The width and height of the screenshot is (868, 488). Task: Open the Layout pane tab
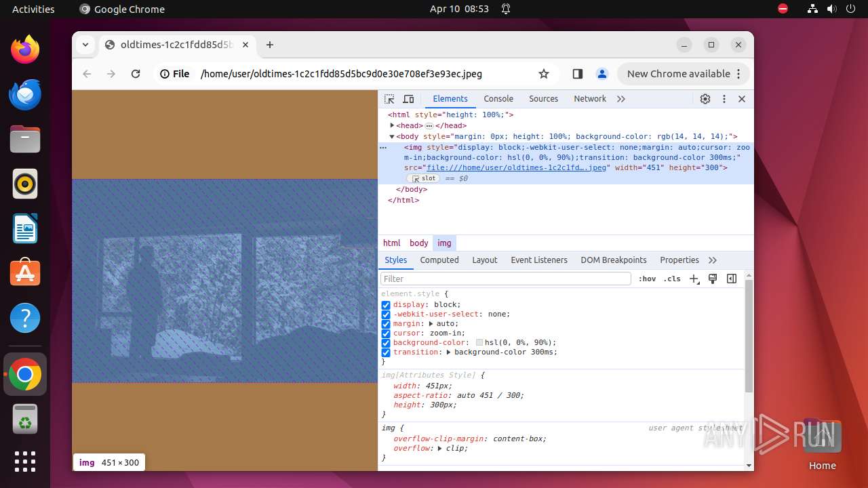pyautogui.click(x=485, y=260)
